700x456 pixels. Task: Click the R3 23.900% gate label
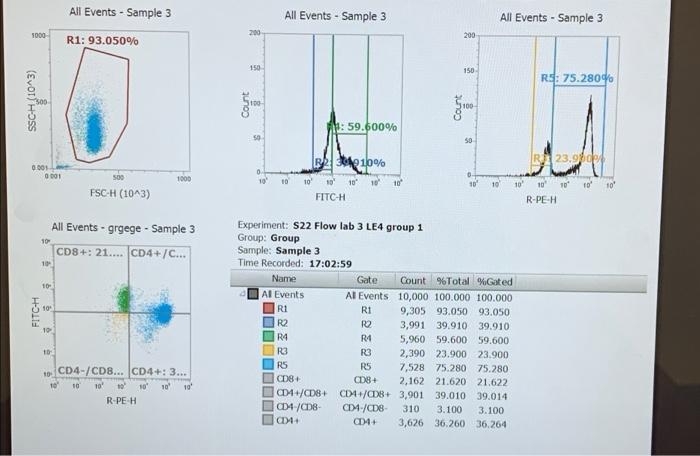click(569, 159)
